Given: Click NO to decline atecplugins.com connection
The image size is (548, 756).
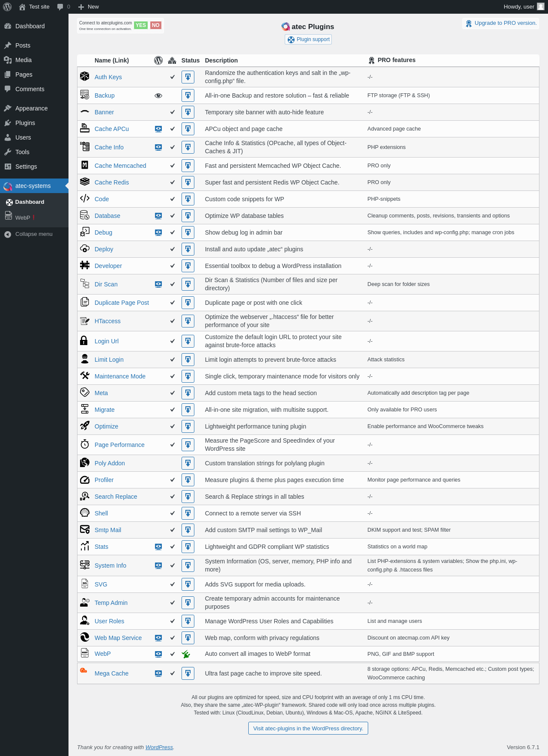Looking at the screenshot, I should point(155,25).
